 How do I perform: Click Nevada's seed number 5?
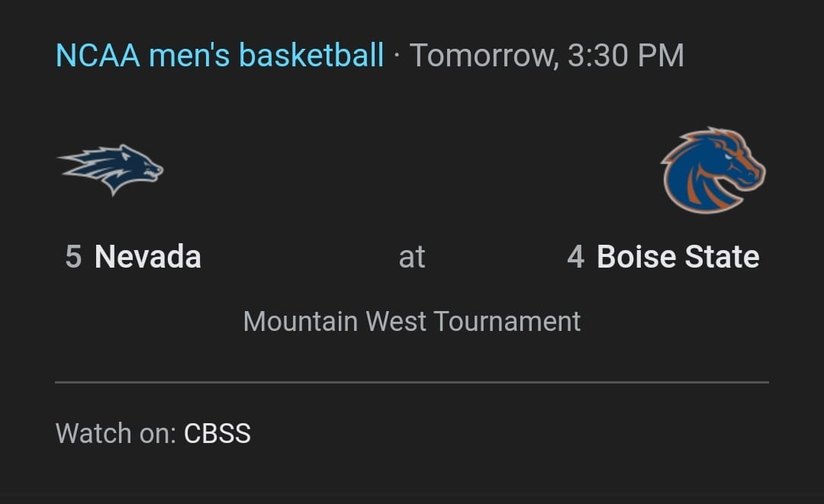[x=73, y=257]
